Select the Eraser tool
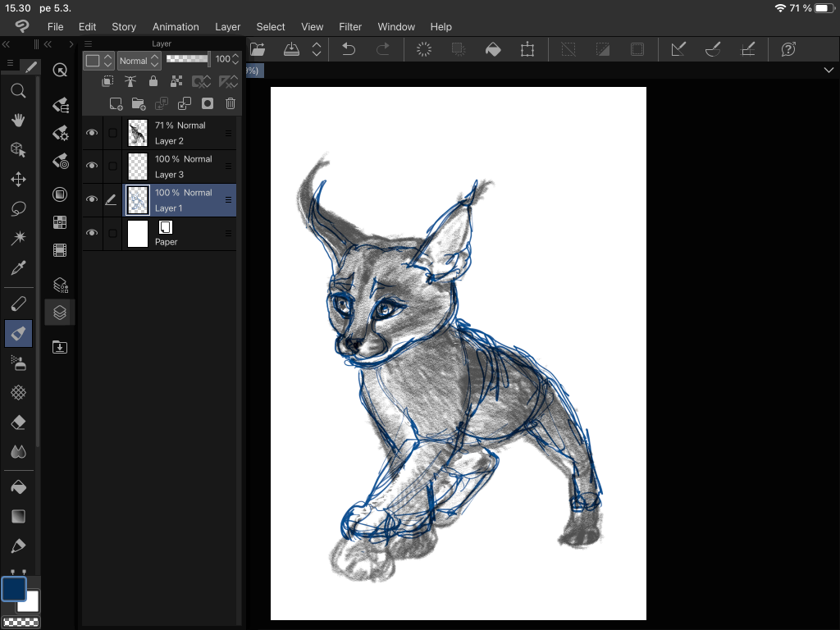This screenshot has width=840, height=630. 18,422
